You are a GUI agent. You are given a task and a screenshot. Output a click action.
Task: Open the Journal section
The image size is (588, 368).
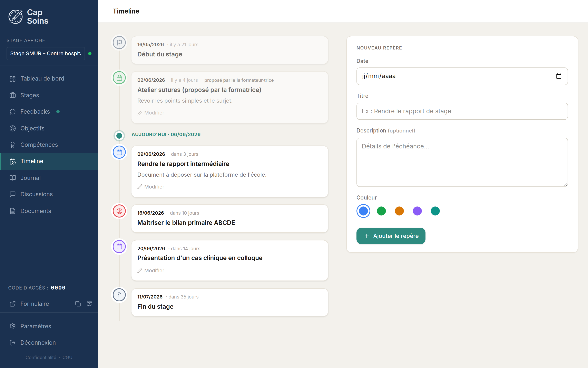click(49, 178)
